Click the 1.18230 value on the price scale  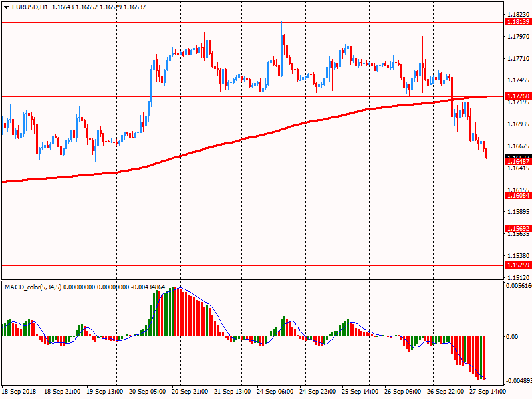click(517, 14)
